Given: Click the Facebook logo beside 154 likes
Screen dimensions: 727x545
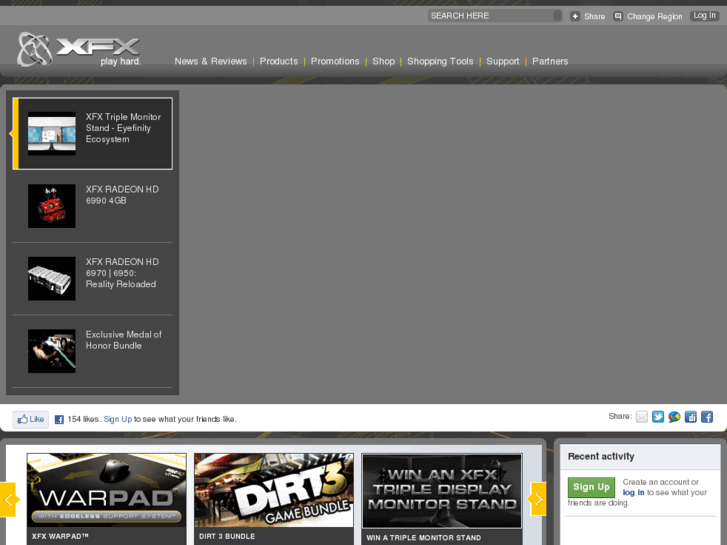Looking at the screenshot, I should (x=59, y=419).
